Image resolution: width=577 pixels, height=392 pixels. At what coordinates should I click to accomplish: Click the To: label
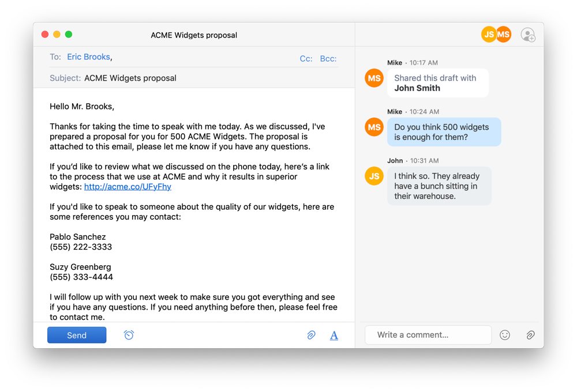[55, 57]
